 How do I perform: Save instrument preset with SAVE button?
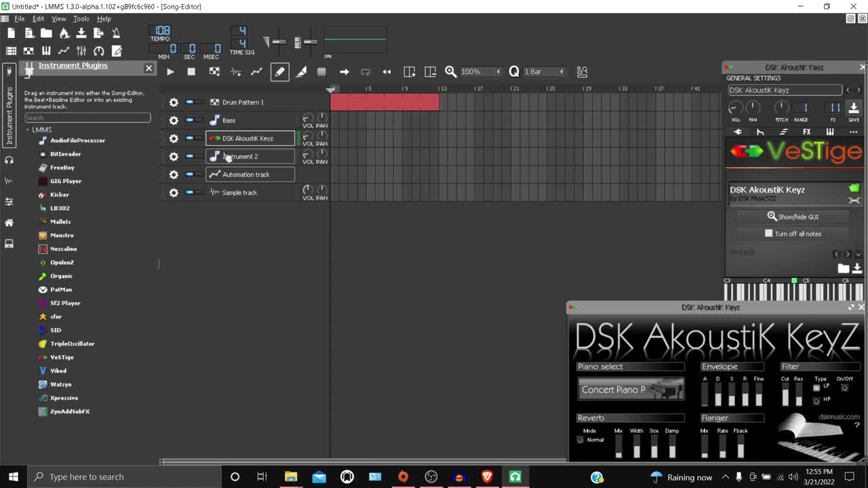click(x=854, y=109)
